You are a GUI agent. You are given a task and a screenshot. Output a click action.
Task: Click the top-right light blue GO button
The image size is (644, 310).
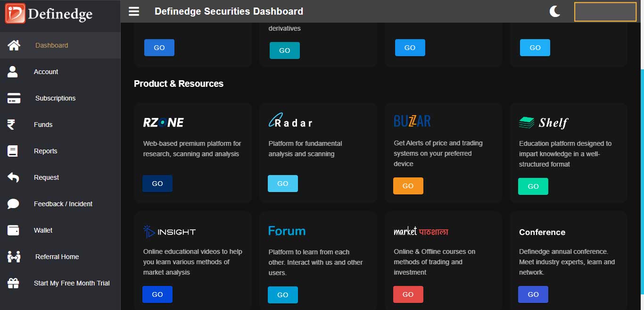point(535,48)
